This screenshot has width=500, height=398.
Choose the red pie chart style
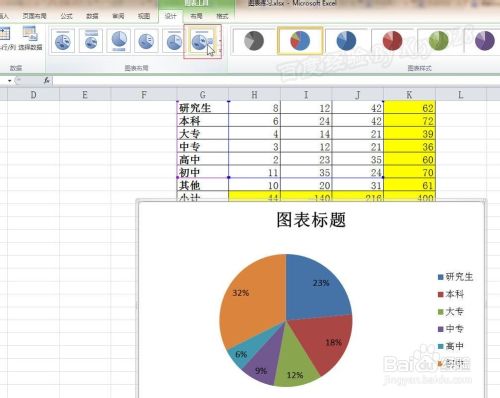point(392,41)
